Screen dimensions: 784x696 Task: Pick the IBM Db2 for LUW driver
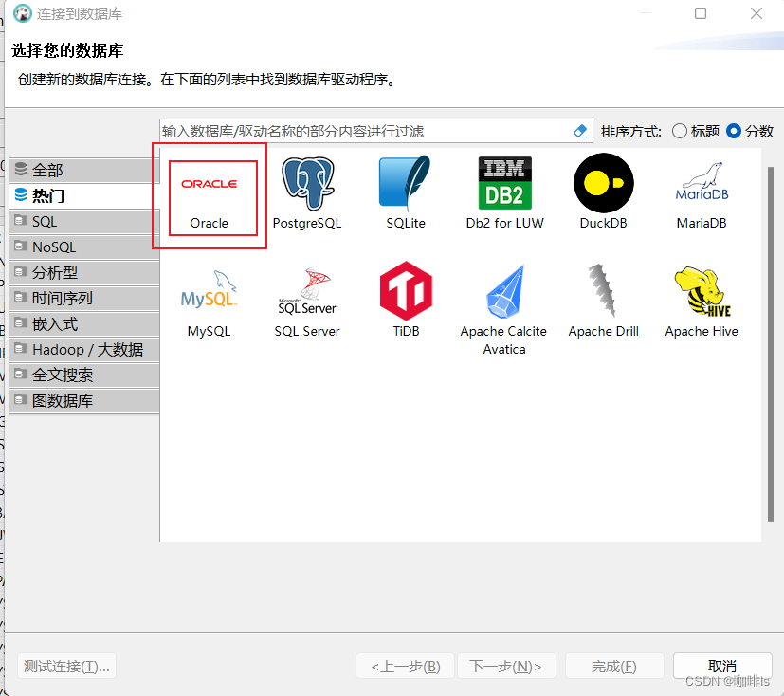pyautogui.click(x=504, y=182)
